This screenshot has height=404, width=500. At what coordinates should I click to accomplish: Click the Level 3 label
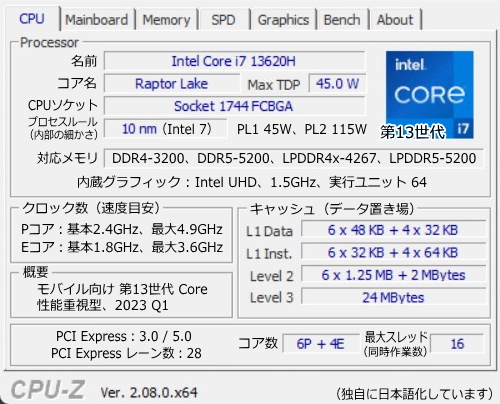point(271,297)
